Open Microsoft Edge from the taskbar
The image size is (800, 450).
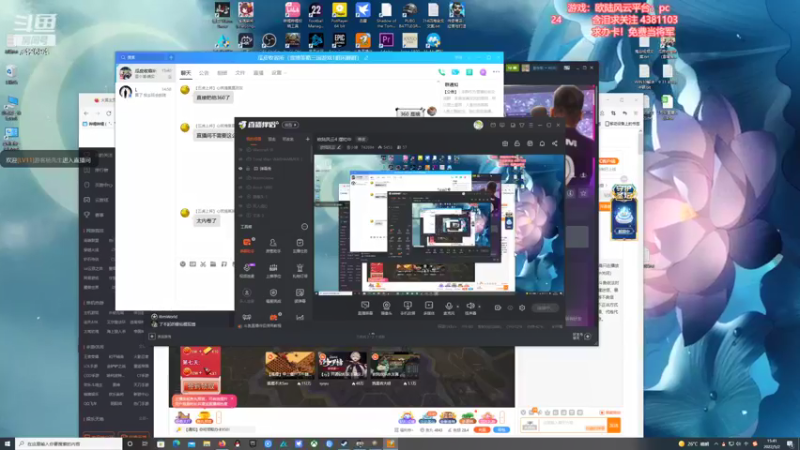point(176,444)
